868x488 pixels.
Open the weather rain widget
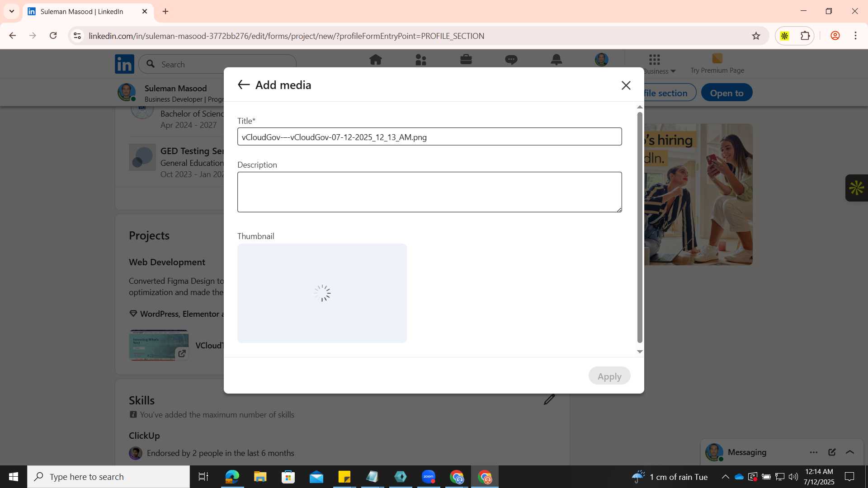point(670,477)
